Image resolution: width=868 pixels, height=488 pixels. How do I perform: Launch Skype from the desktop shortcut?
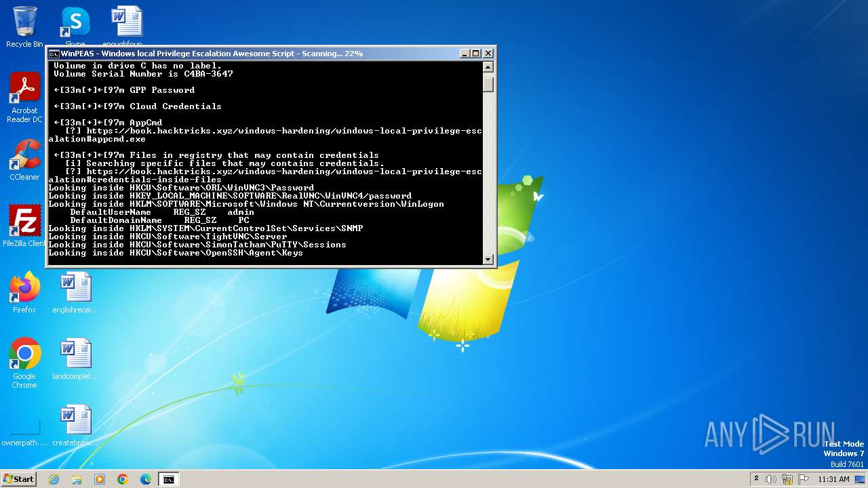75,27
